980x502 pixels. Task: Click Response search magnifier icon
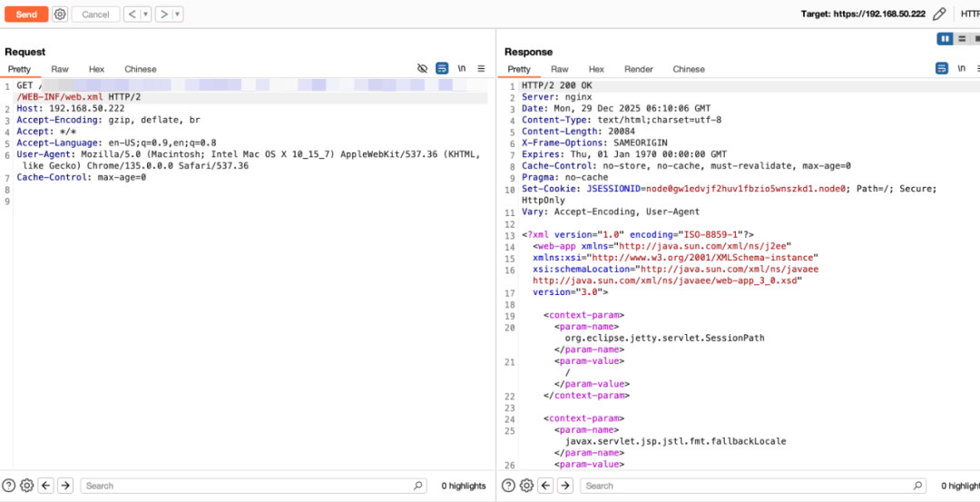916,485
